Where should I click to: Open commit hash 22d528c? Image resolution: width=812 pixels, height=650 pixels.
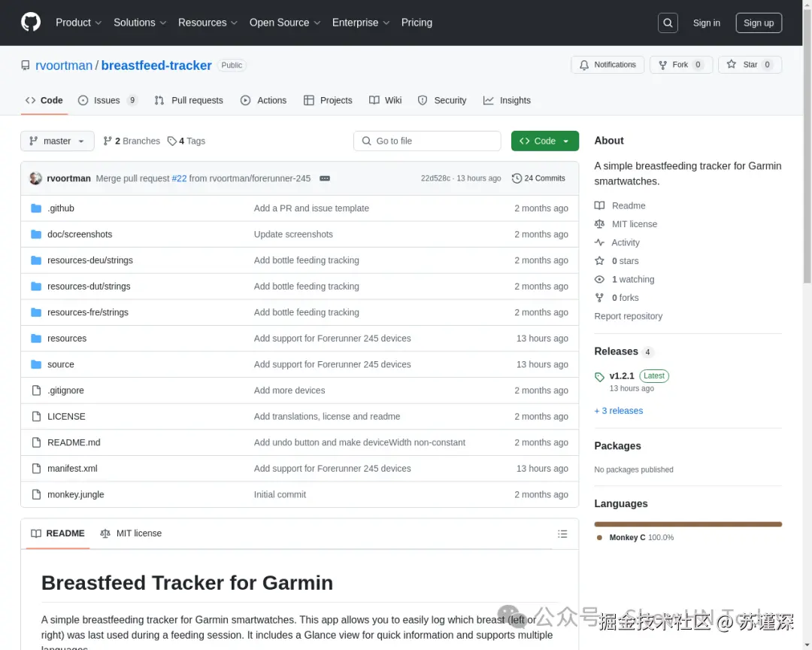click(435, 178)
